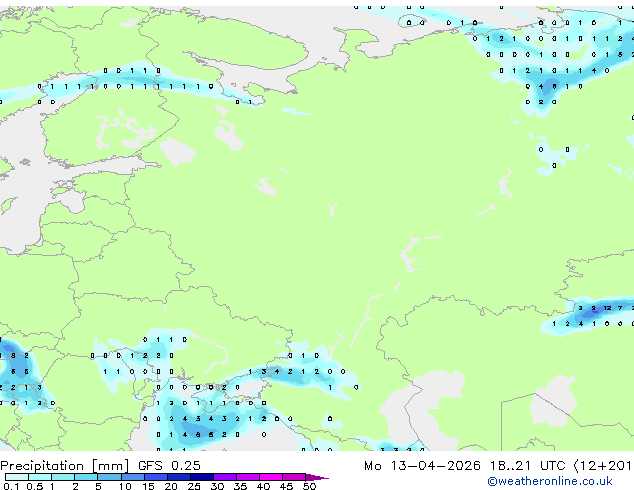Viewport: 634px width, 490px height.
Task: Click the legend label '0.5'
Action: [35, 486]
